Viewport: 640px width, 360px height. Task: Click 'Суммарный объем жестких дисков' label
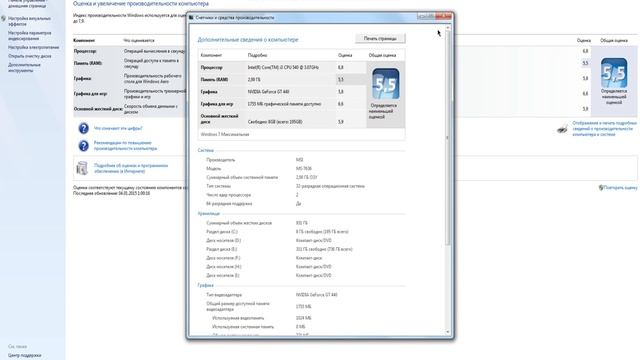click(x=239, y=223)
